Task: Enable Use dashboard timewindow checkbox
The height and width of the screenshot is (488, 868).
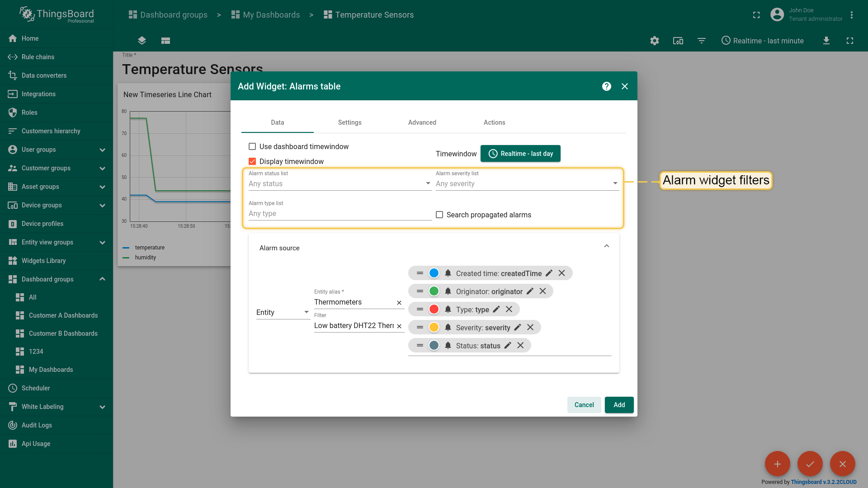Action: coord(252,146)
